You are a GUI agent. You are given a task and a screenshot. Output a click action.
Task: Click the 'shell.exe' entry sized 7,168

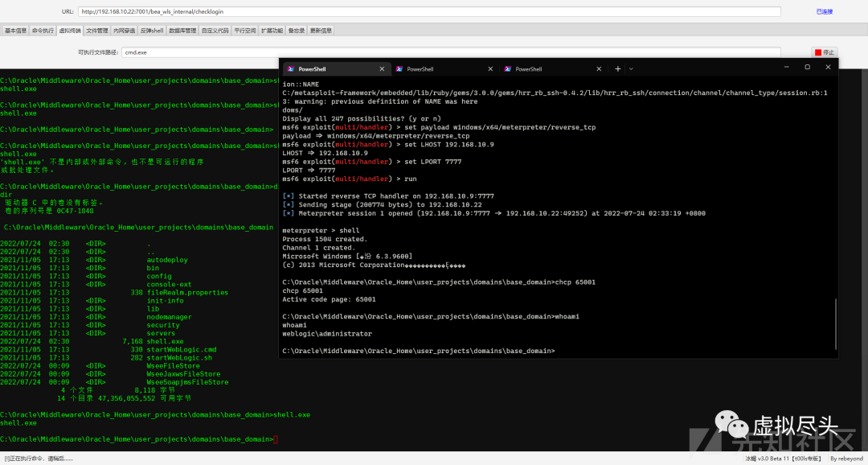click(x=165, y=341)
